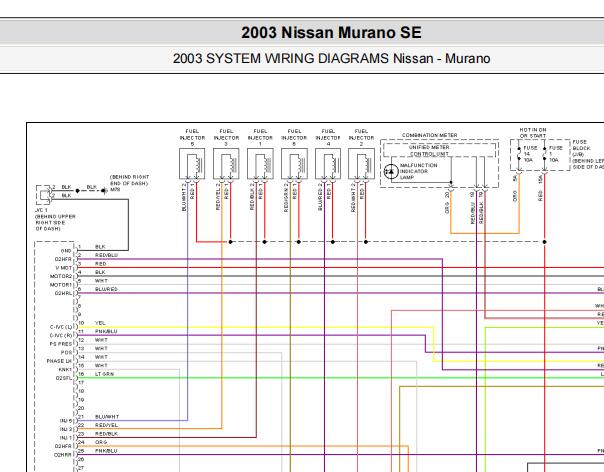Click the Fuse 14 10A symbol
The width and height of the screenshot is (604, 472).
tap(519, 154)
